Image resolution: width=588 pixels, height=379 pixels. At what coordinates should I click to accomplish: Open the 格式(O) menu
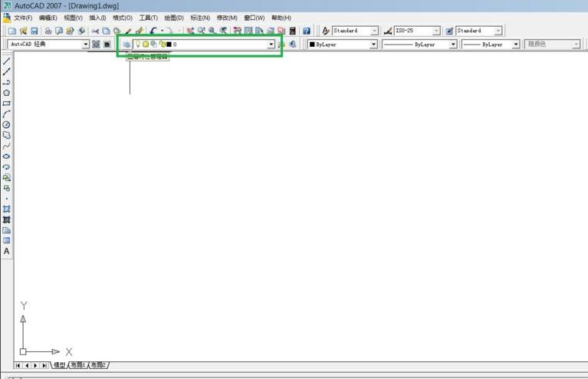(123, 18)
